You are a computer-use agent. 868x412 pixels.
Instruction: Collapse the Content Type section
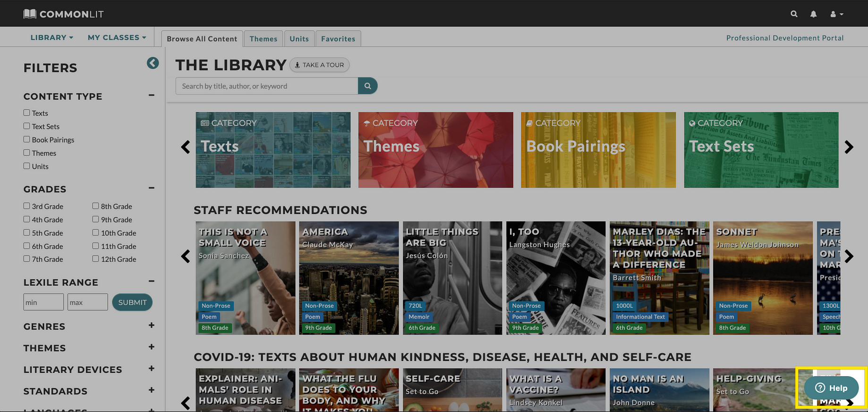point(152,95)
